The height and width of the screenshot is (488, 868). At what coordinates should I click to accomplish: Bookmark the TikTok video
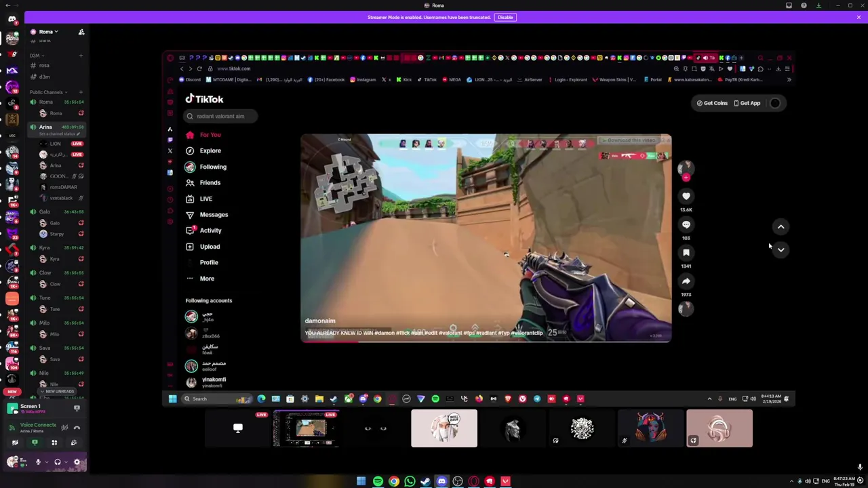[x=686, y=252]
